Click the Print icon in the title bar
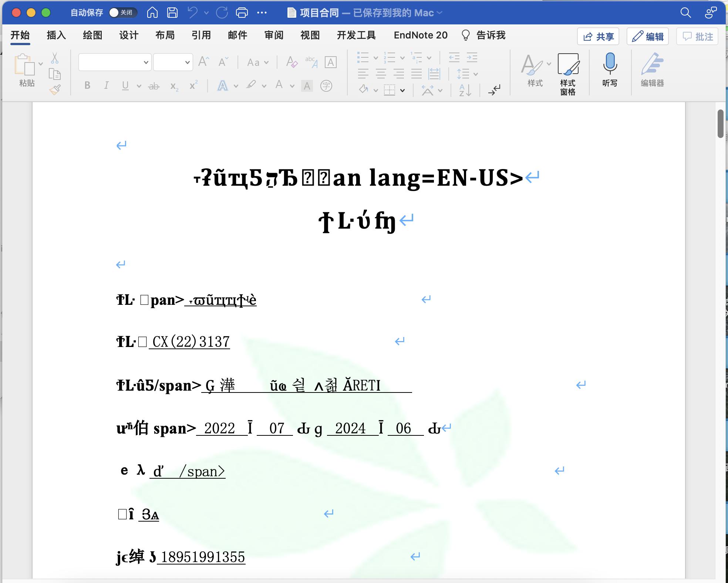728x583 pixels. (x=242, y=13)
